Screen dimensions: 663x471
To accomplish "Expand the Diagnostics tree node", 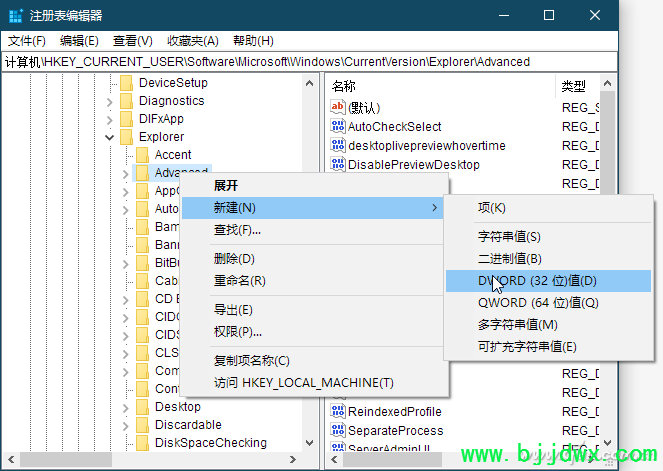I will click(x=110, y=102).
